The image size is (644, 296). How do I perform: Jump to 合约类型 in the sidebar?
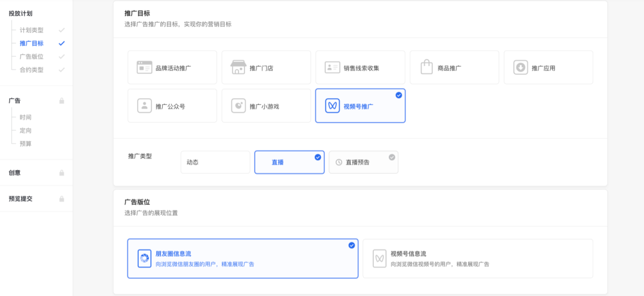[x=31, y=70]
